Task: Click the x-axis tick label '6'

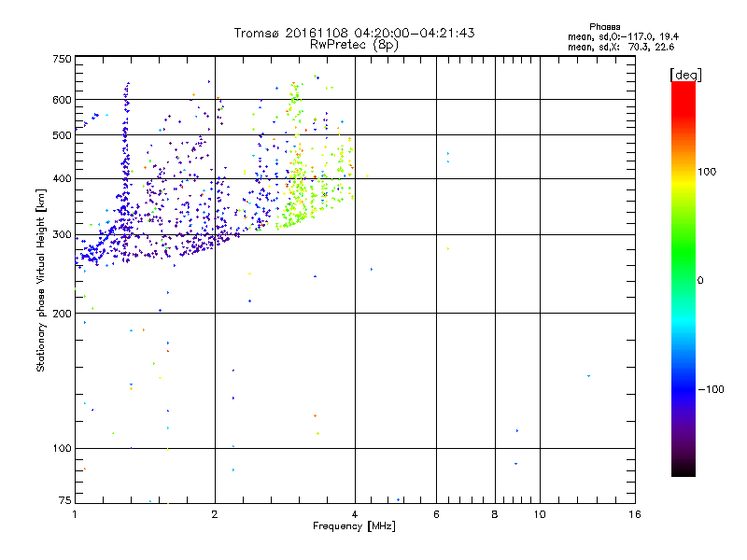Action: click(436, 514)
